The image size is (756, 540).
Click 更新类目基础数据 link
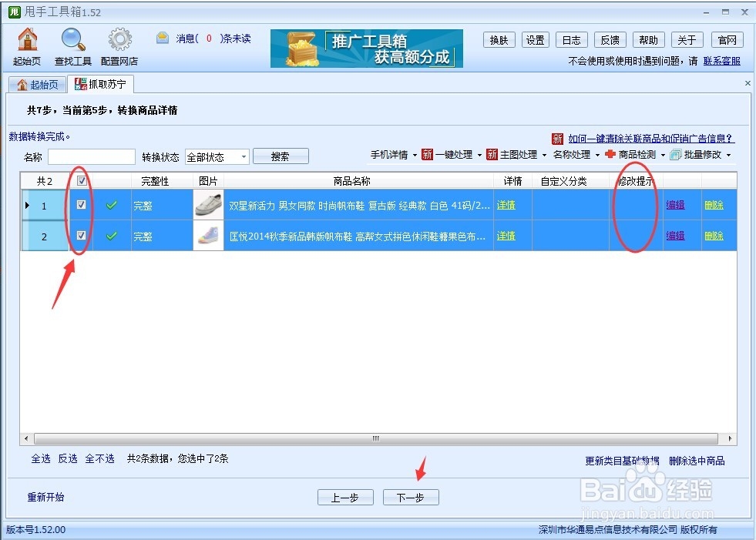(622, 461)
